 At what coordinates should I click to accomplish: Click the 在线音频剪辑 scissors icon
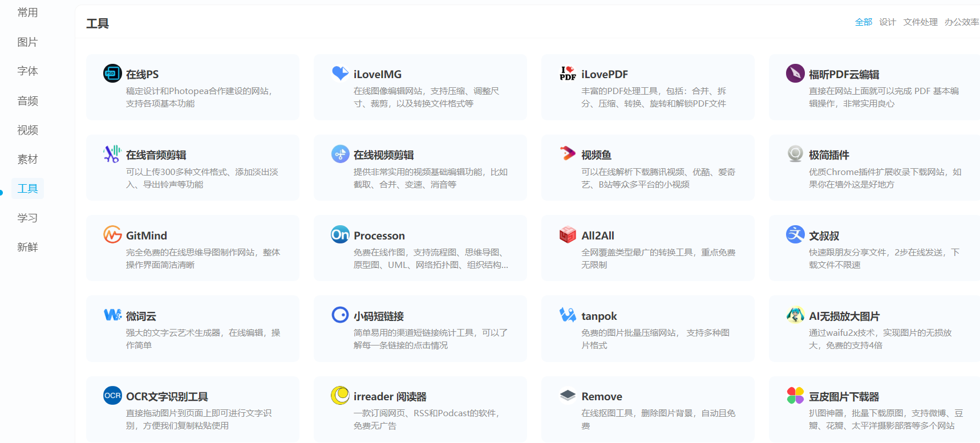pos(112,154)
